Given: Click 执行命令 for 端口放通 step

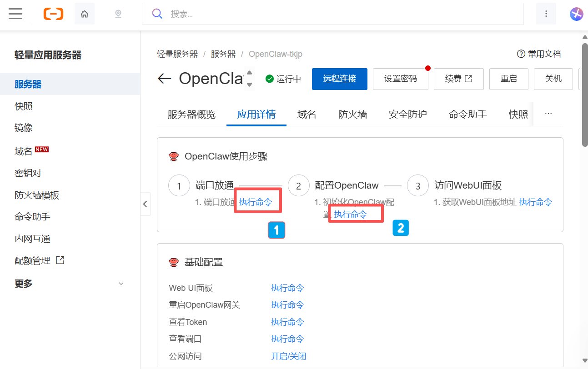Looking at the screenshot, I should [256, 202].
